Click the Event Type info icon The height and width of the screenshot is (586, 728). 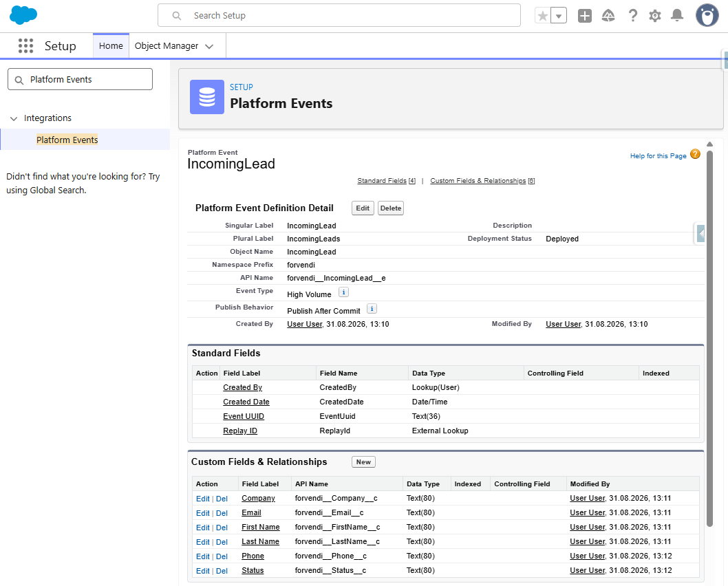click(x=343, y=292)
